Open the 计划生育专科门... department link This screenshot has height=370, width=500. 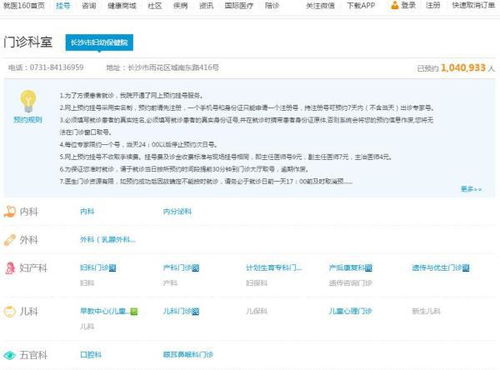(x=274, y=268)
